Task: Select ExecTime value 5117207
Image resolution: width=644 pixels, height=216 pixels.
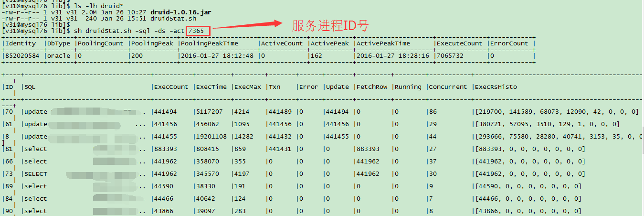Action: (x=210, y=112)
